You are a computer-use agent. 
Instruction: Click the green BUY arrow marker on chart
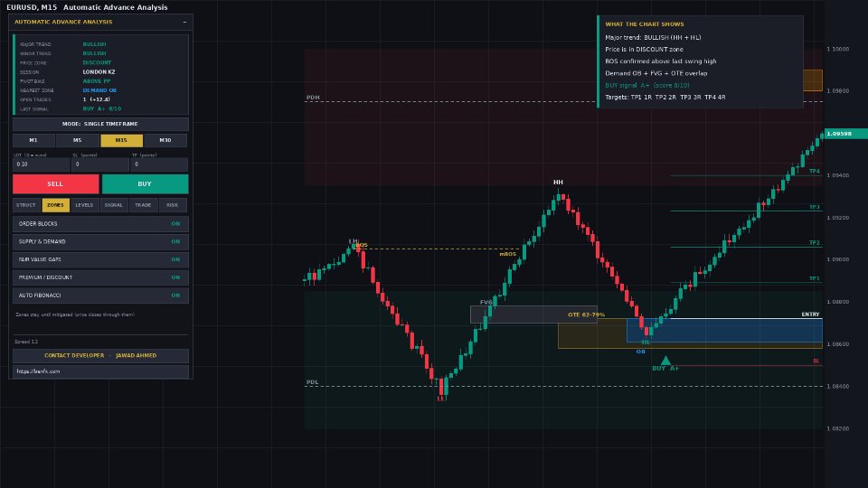click(x=666, y=361)
